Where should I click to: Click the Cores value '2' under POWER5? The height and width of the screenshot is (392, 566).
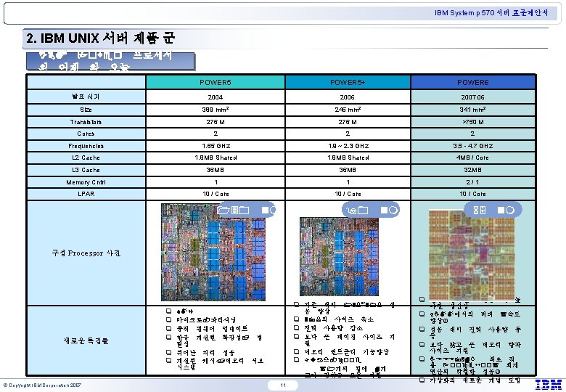[x=216, y=134]
